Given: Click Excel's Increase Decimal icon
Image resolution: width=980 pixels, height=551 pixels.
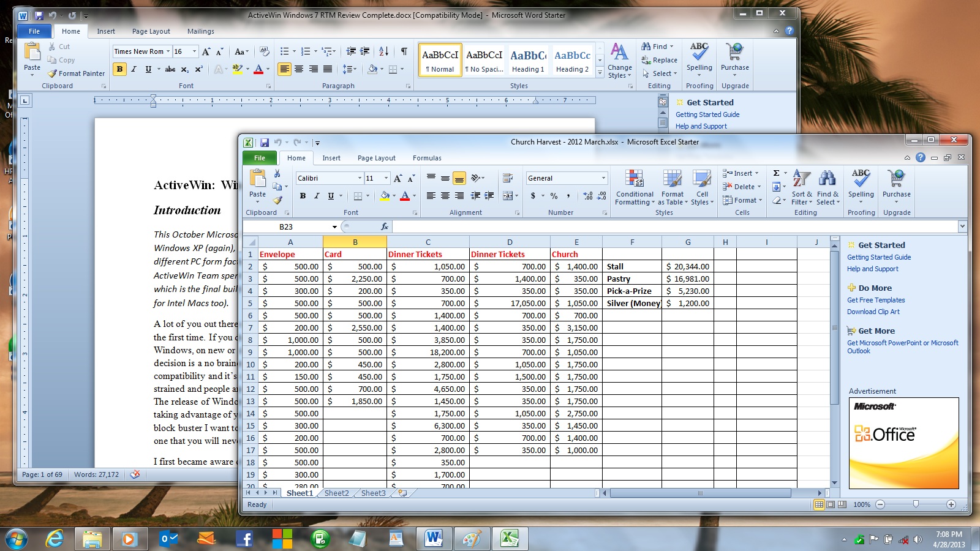Looking at the screenshot, I should [x=588, y=196].
